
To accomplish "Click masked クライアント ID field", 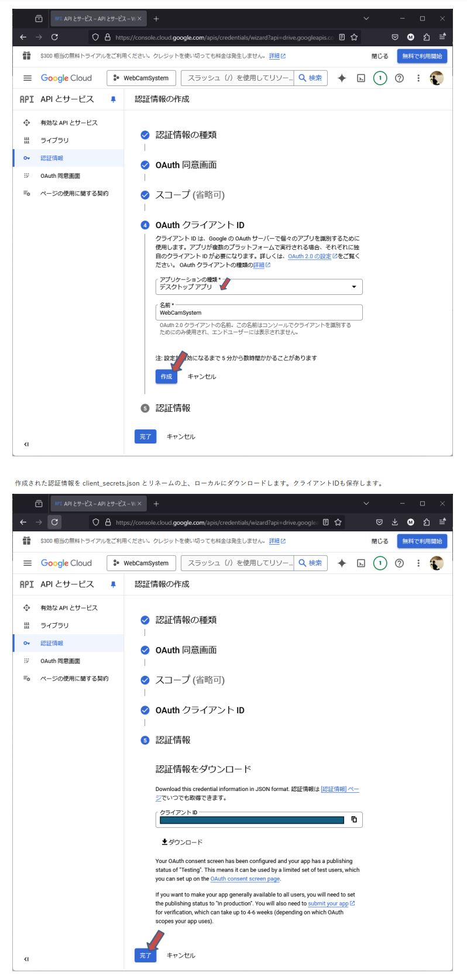I will (x=252, y=820).
